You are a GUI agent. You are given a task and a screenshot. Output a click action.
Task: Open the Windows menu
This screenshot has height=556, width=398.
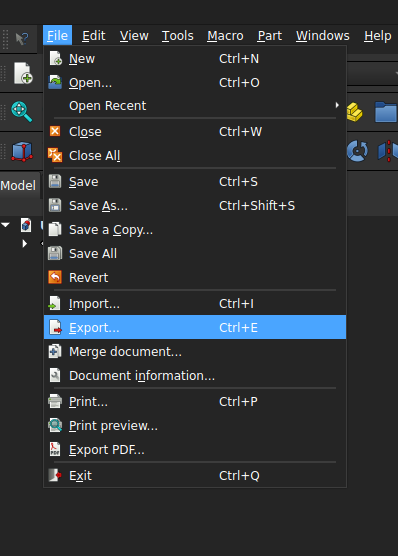click(323, 36)
